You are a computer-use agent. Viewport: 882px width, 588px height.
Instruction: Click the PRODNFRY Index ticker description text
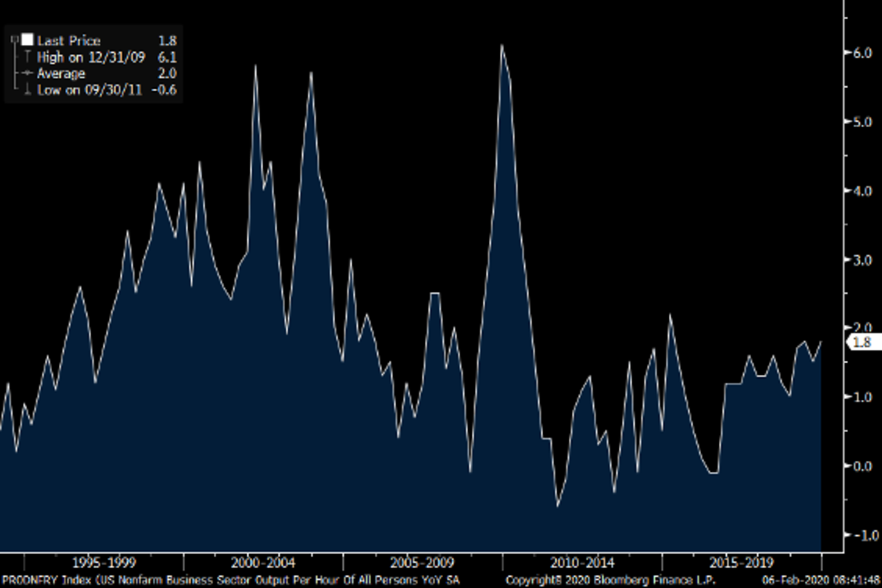tap(230, 580)
